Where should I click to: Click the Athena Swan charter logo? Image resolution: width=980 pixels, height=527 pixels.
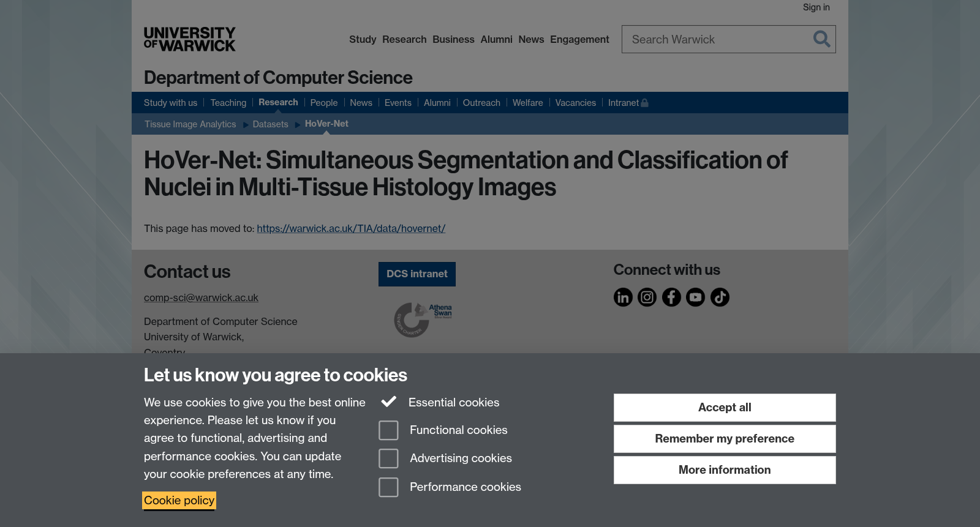point(423,320)
